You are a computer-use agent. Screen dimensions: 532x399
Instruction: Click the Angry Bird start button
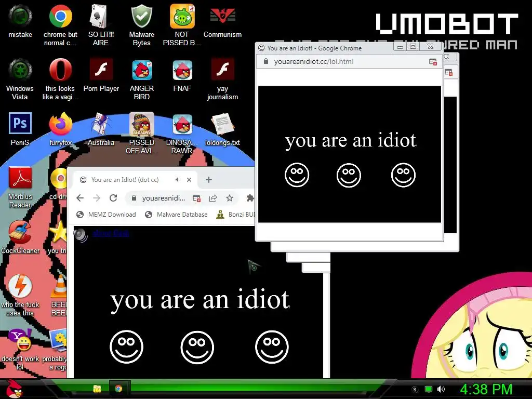14,389
